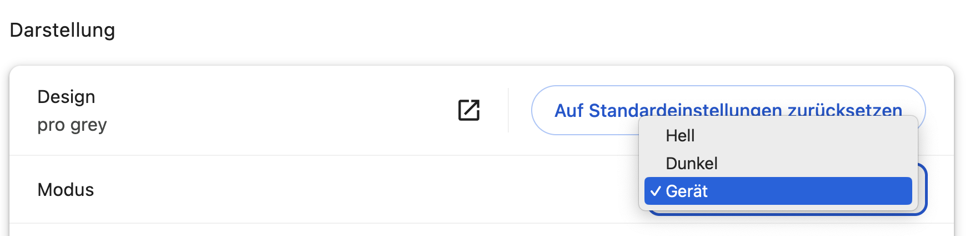Click the Design row title
The height and width of the screenshot is (236, 980).
click(x=66, y=97)
